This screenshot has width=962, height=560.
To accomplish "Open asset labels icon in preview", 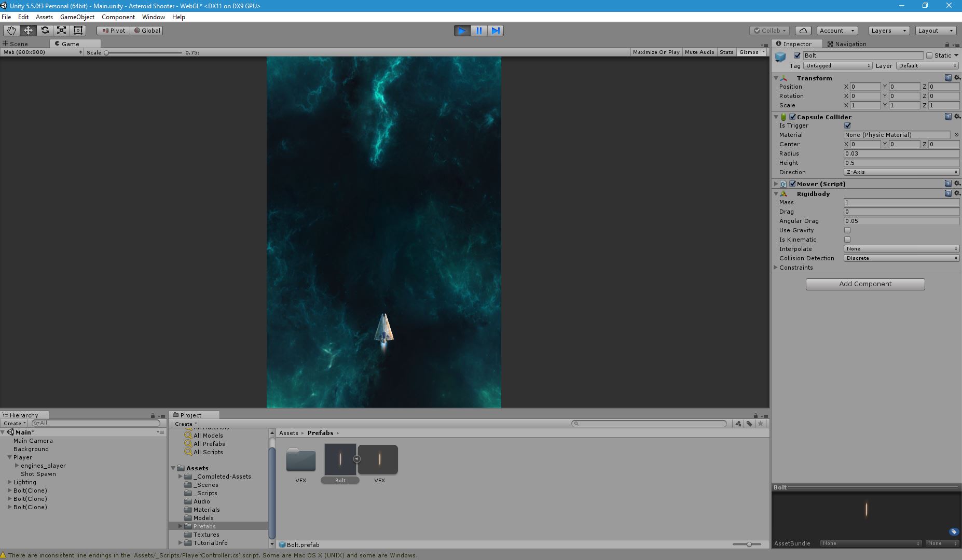I will tap(954, 531).
